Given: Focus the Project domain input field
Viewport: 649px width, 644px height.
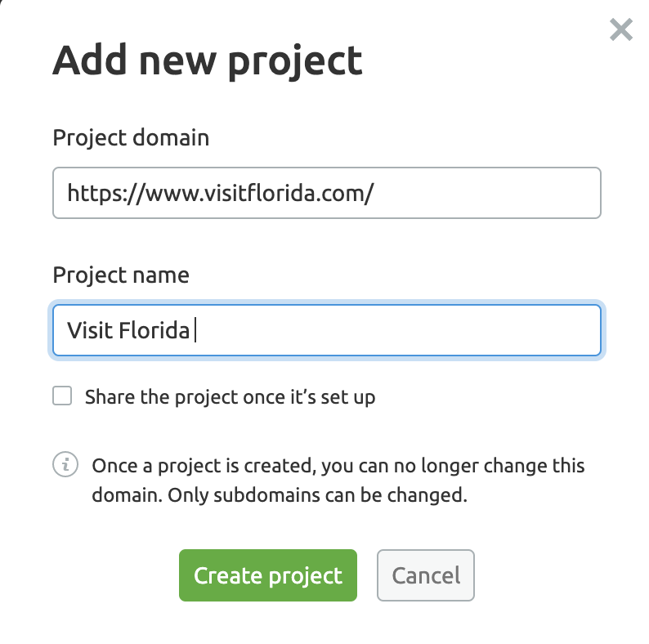Looking at the screenshot, I should (x=327, y=193).
